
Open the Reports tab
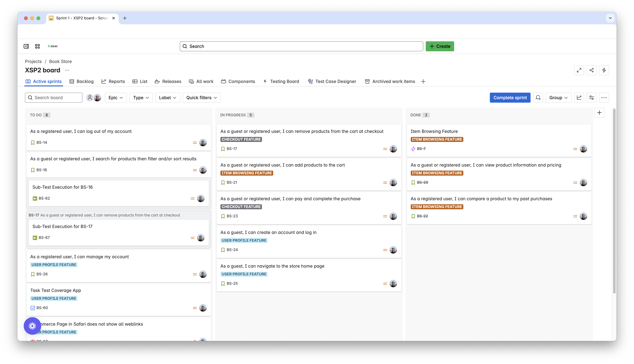pyautogui.click(x=113, y=82)
